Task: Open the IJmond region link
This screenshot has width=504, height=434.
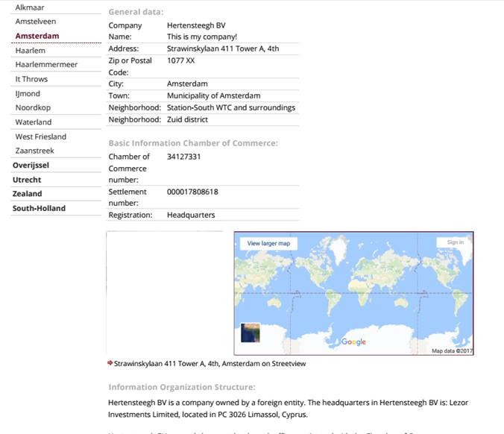Action: 28,93
